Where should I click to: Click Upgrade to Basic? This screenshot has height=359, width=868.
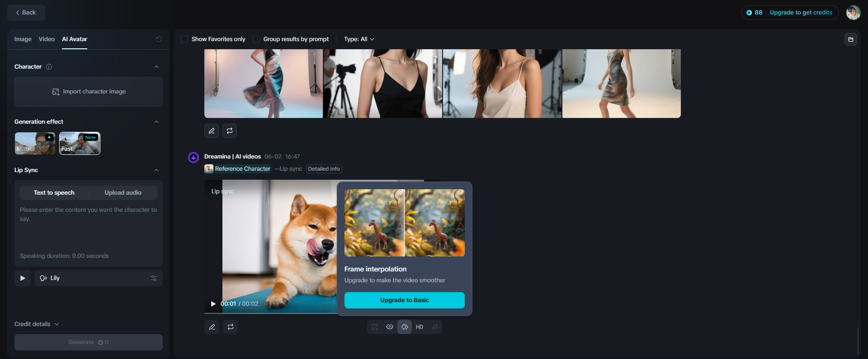405,300
